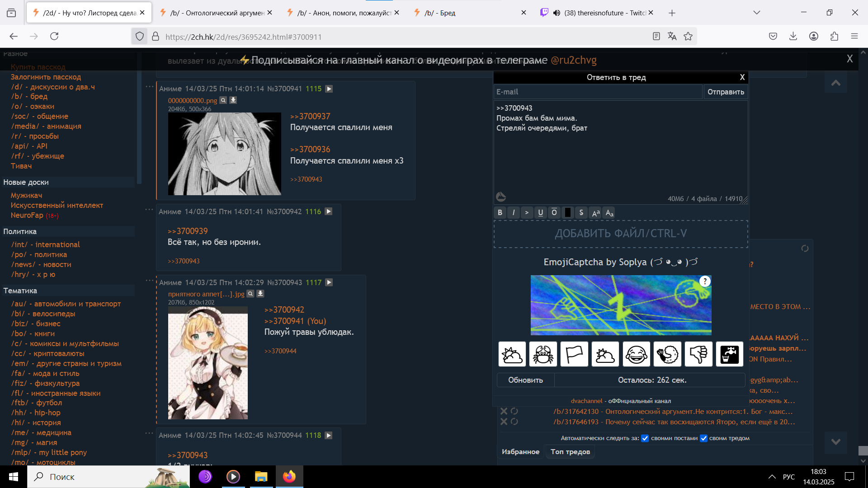Apply subscript formatting
The width and height of the screenshot is (868, 488).
click(x=609, y=213)
